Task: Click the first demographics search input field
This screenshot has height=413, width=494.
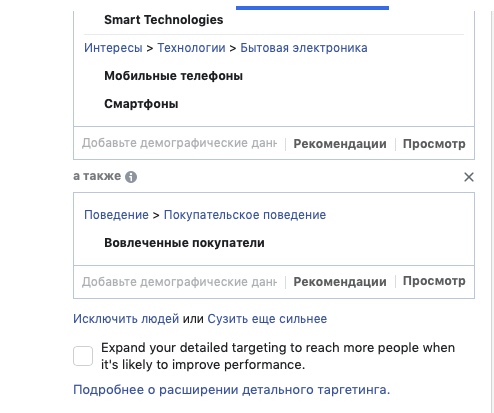Action: [x=179, y=143]
